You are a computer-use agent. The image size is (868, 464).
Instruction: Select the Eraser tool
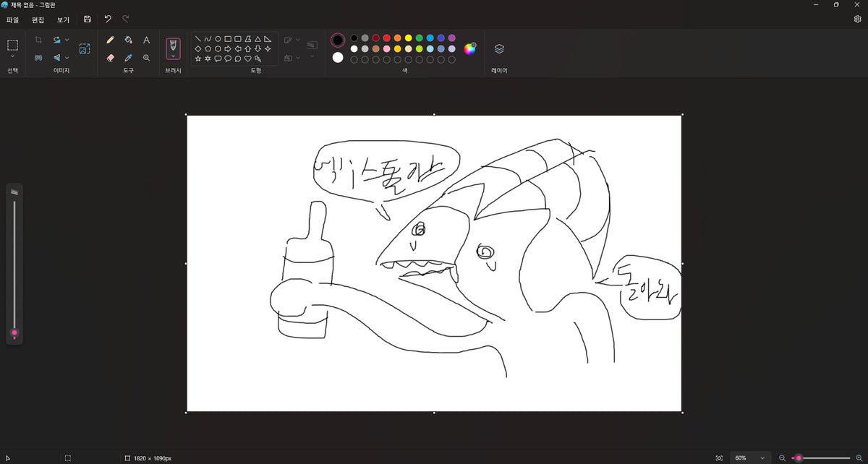coord(111,57)
